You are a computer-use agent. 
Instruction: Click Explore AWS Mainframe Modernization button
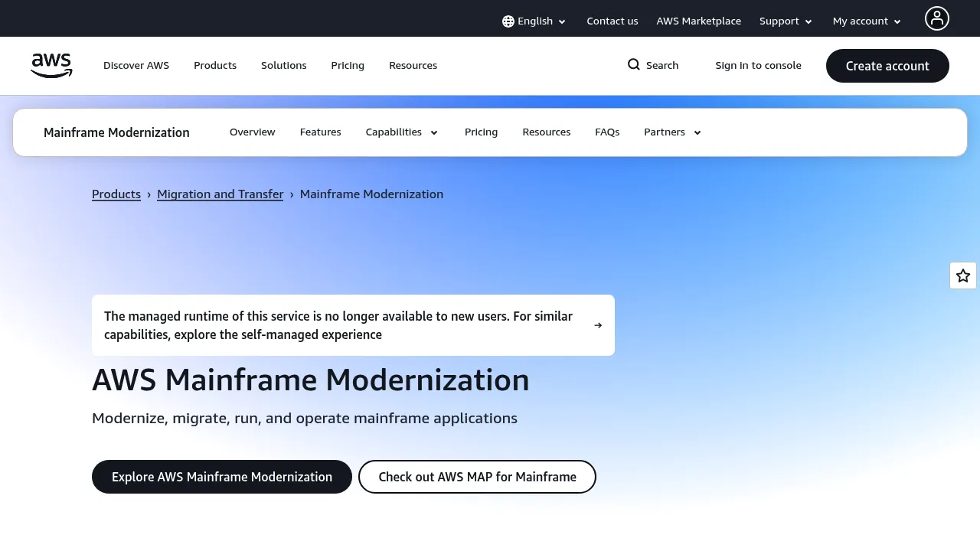[222, 477]
